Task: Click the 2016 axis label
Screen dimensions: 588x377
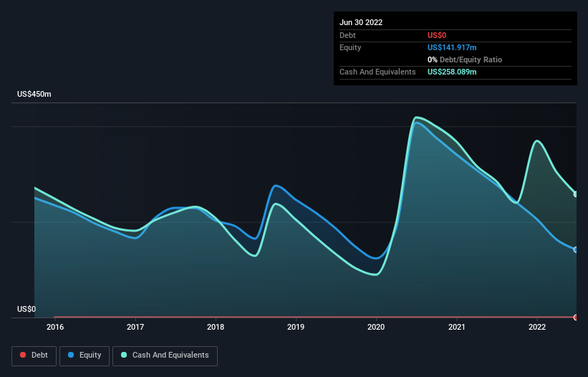Action: click(55, 327)
